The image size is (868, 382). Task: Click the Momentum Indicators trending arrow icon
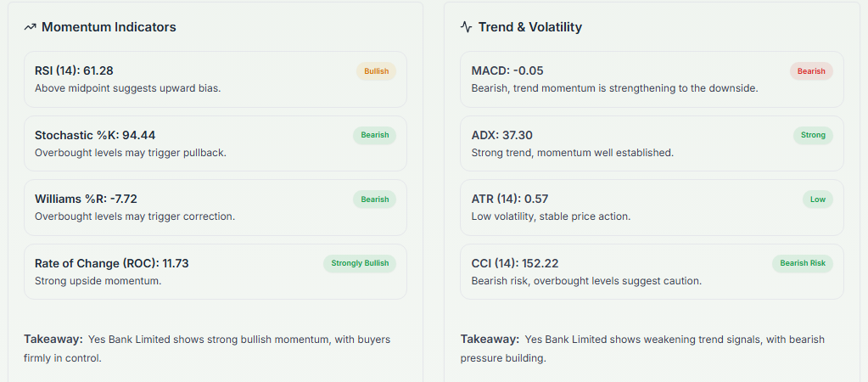pyautogui.click(x=31, y=27)
